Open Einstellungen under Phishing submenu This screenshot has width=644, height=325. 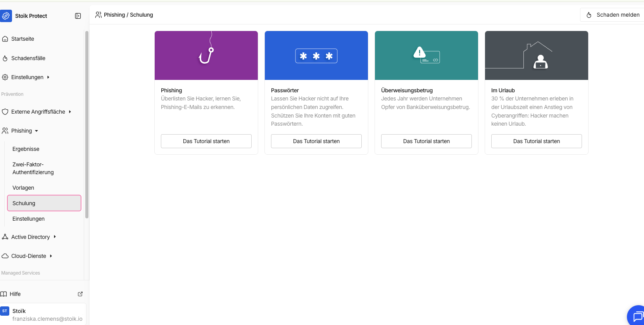click(28, 219)
